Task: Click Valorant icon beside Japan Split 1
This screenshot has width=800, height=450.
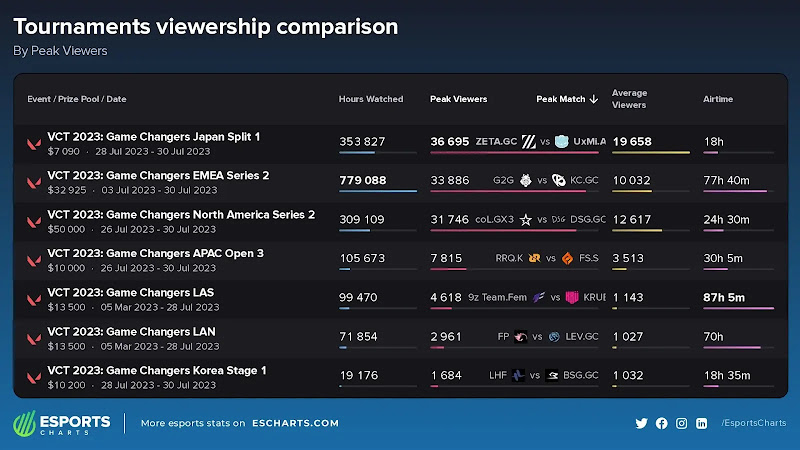Action: [x=34, y=144]
